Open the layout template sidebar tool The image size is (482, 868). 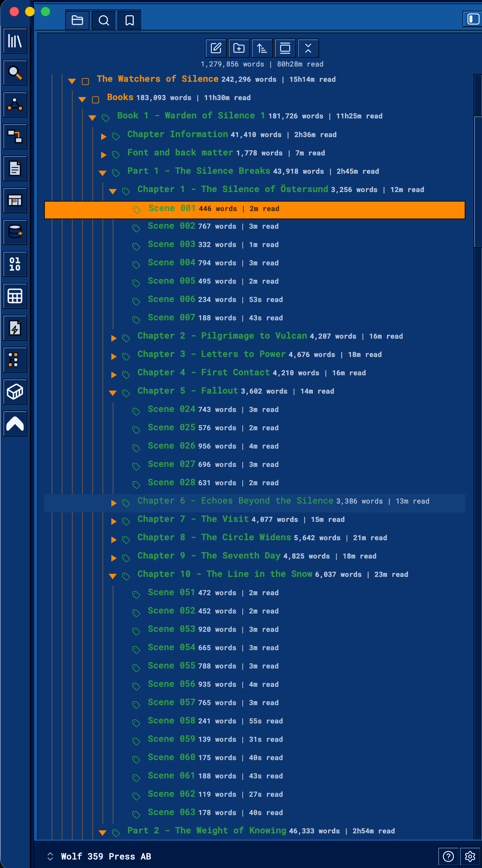pos(15,200)
